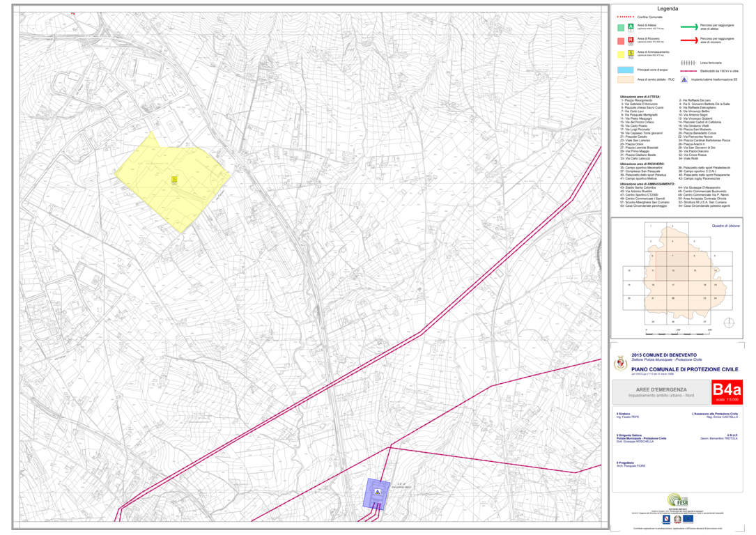Click the blue transformer station marker on map

(378, 493)
